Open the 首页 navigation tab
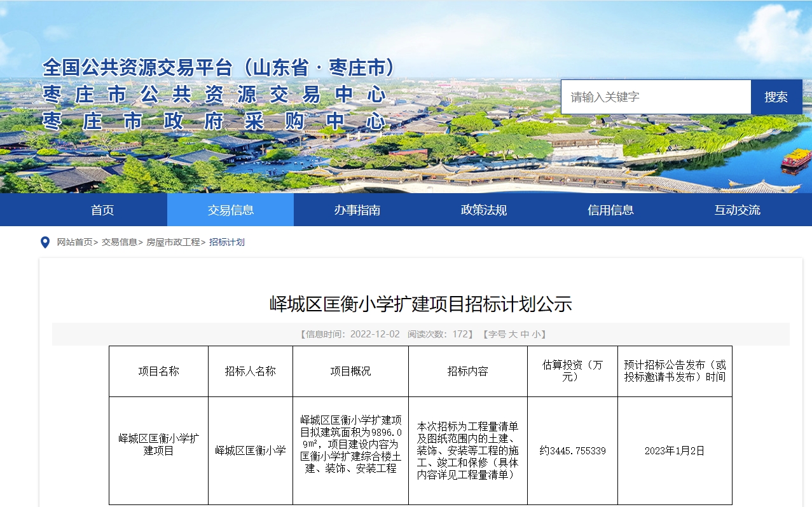 (102, 210)
